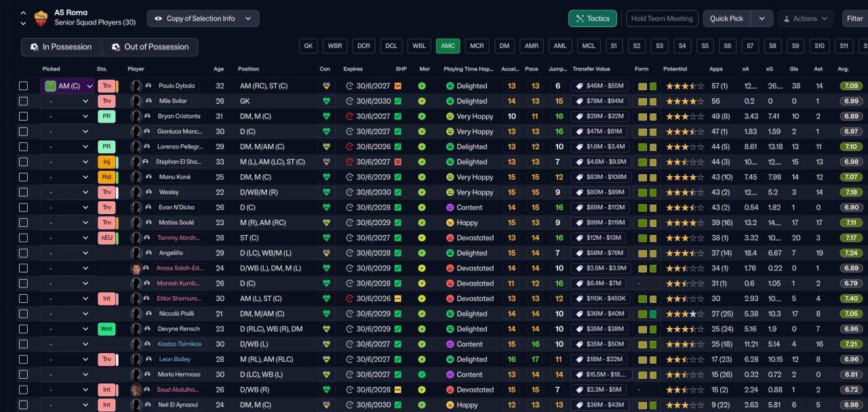Click the PR status badge for Bryan Cristante

click(106, 117)
